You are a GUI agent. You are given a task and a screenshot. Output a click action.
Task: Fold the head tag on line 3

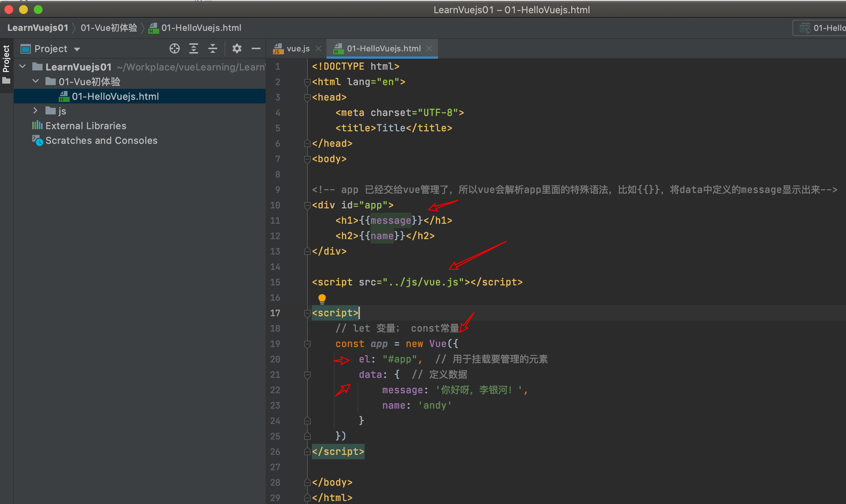pyautogui.click(x=307, y=98)
